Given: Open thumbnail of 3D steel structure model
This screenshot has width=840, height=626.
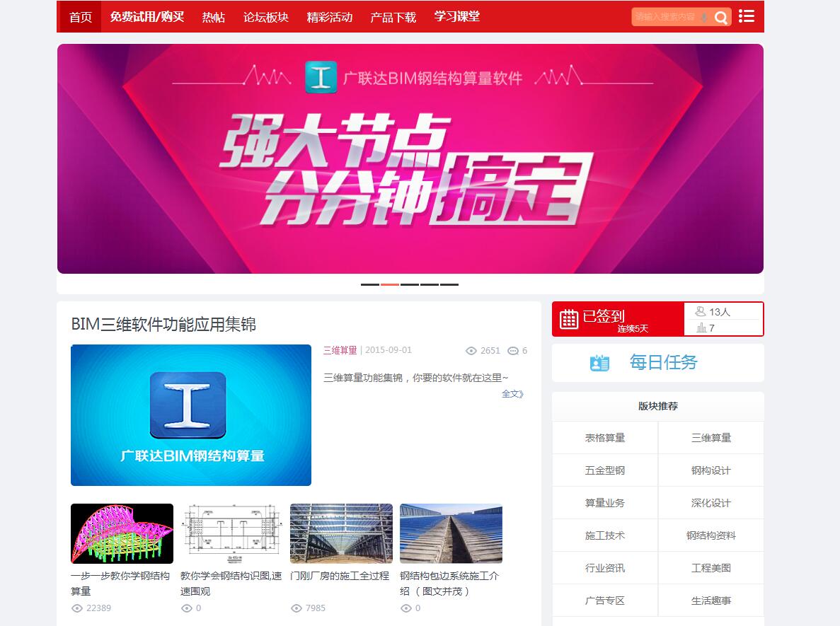Looking at the screenshot, I should coord(122,533).
